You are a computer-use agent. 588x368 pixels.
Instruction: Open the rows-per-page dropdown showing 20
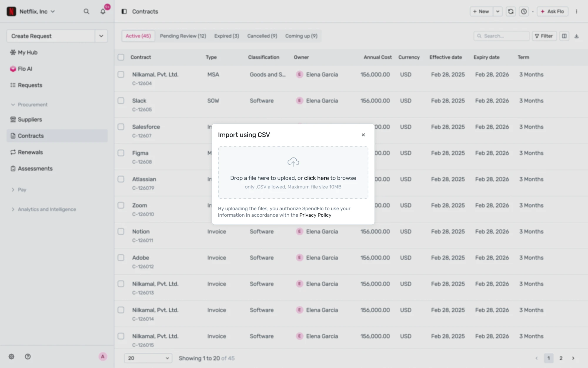click(x=148, y=358)
